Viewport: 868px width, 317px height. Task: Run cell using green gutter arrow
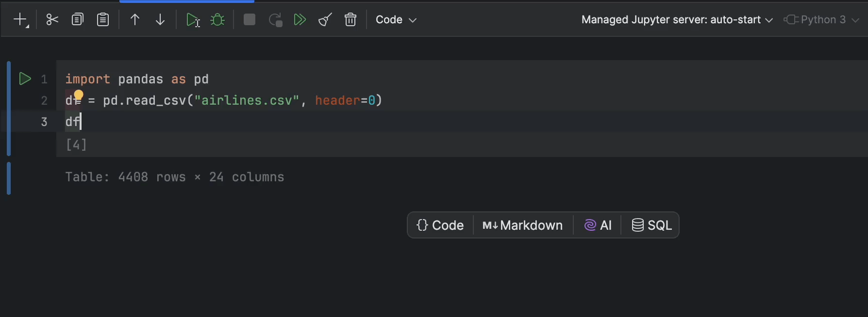tap(25, 79)
